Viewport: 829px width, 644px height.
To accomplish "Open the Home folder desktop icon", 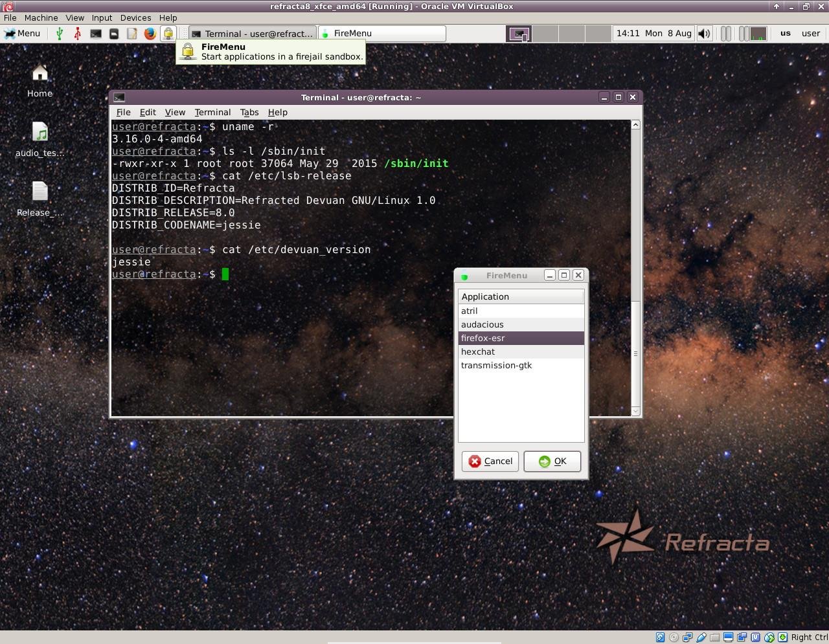I will click(40, 80).
